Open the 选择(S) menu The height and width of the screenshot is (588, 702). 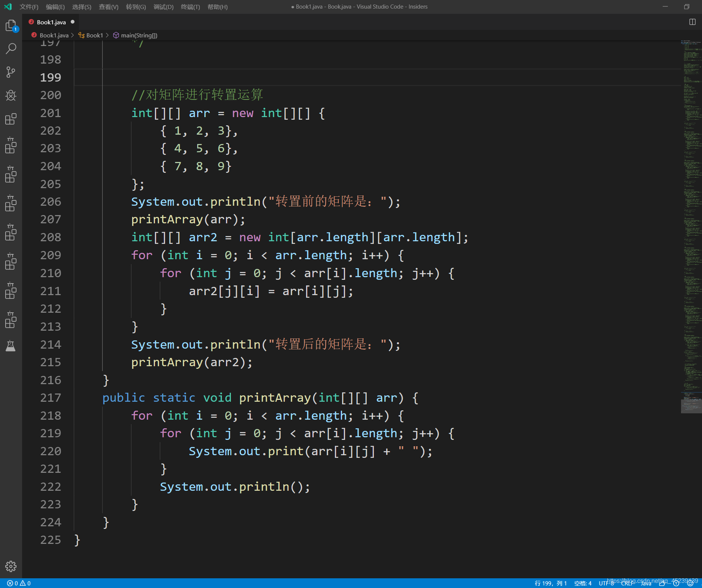(82, 7)
